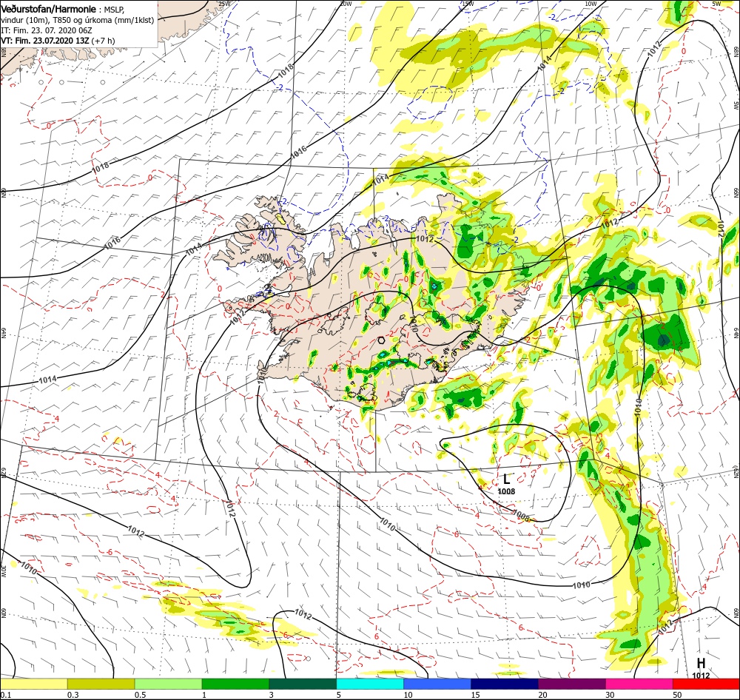Select the pink 30 mm legend swatch

[x=639, y=684]
